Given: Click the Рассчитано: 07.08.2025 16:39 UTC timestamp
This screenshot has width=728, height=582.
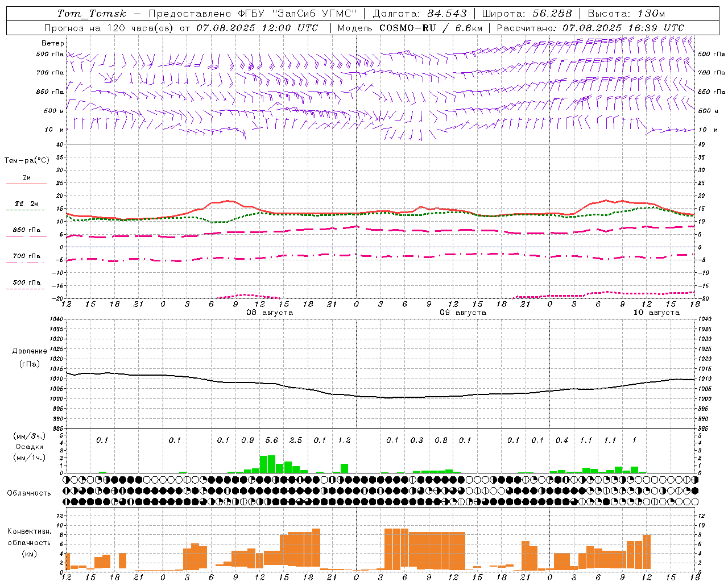Looking at the screenshot, I should pyautogui.click(x=590, y=28).
